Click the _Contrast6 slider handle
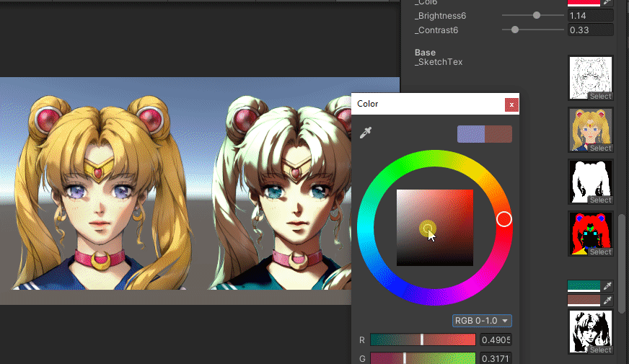This screenshot has height=364, width=629. (x=515, y=30)
